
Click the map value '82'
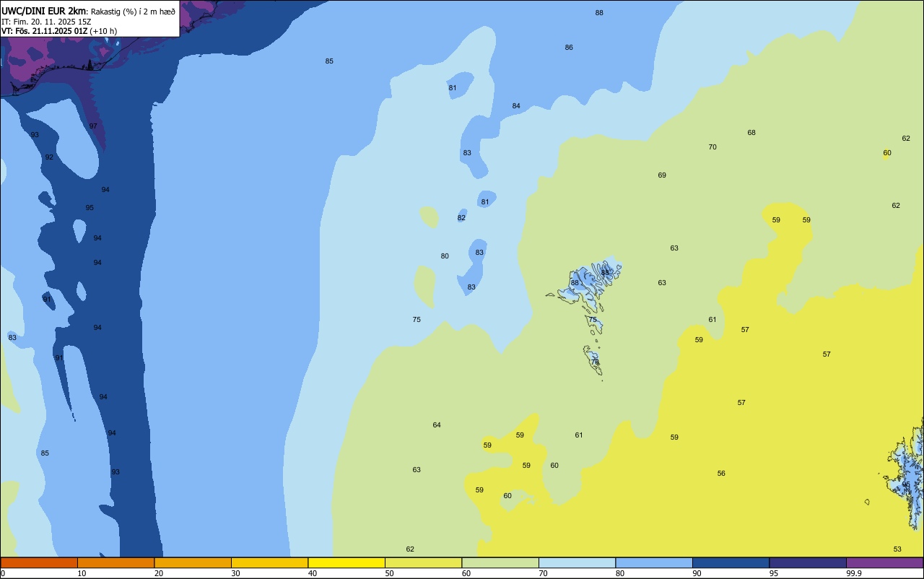tap(461, 218)
